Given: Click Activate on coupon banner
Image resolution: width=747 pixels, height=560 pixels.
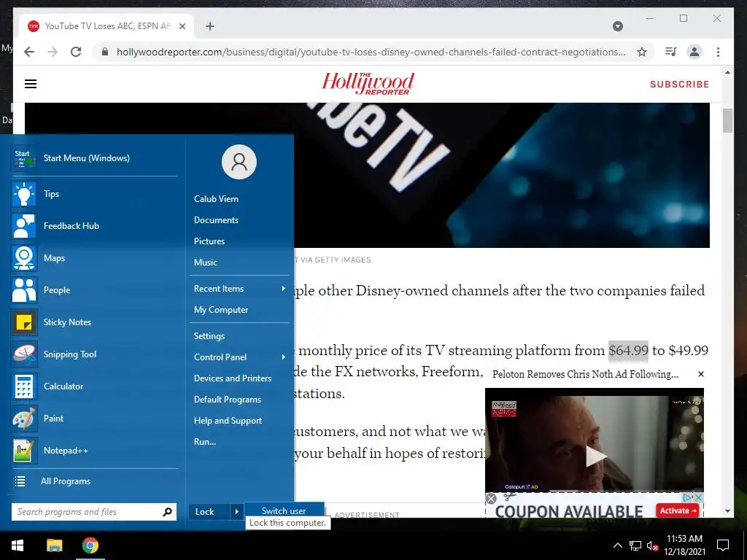Looking at the screenshot, I should coord(678,510).
